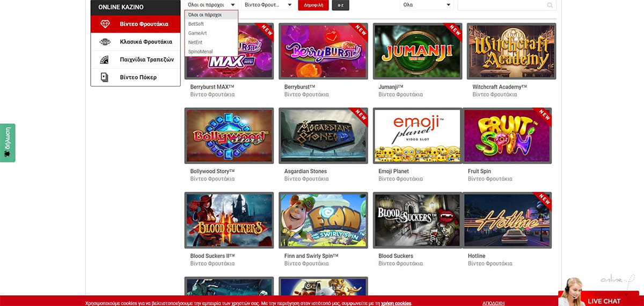
Task: Open Κλασικά Φρουτάκια category
Action: (x=135, y=42)
